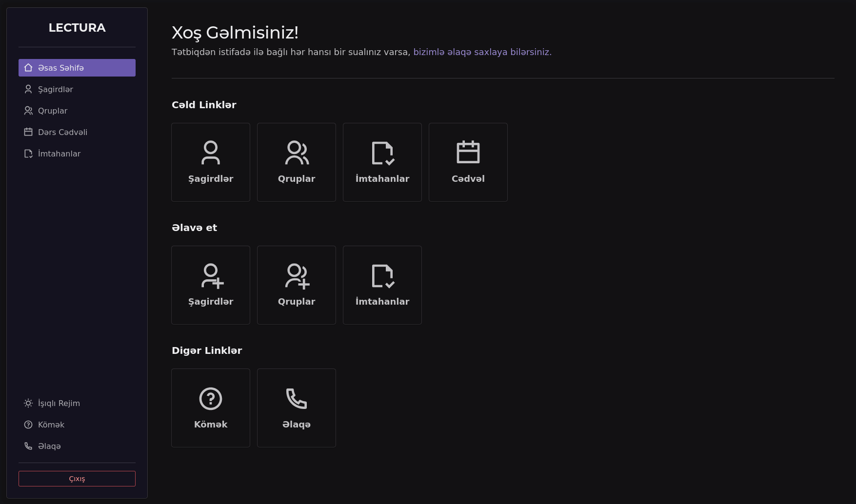This screenshot has width=856, height=504.
Task: Click the LECTURA logo title
Action: tap(77, 28)
